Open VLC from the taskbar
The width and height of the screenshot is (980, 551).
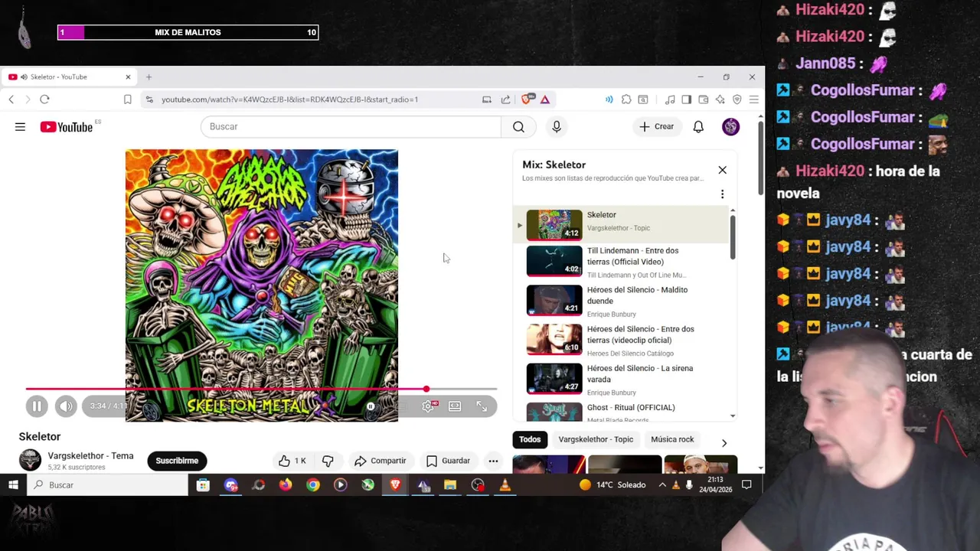point(505,485)
